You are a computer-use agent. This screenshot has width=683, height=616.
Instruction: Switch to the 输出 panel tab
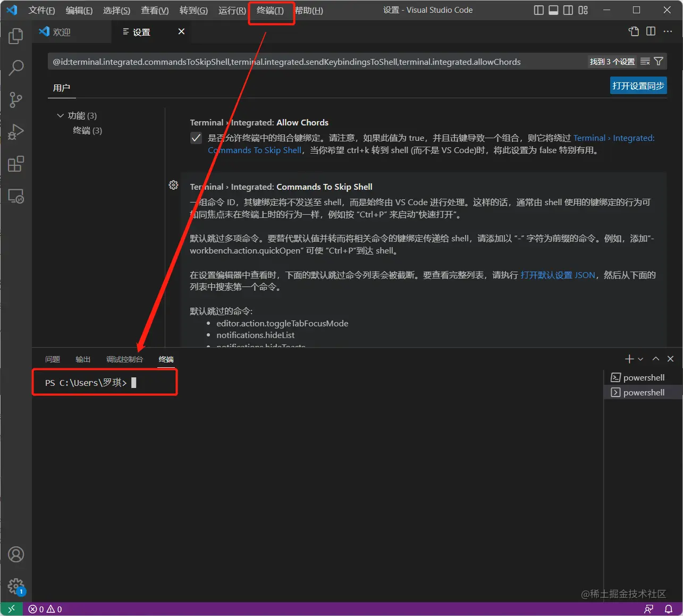(x=83, y=359)
